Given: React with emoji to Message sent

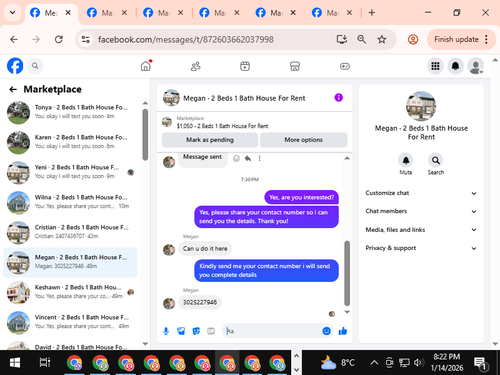Looking at the screenshot, I should click(236, 159).
